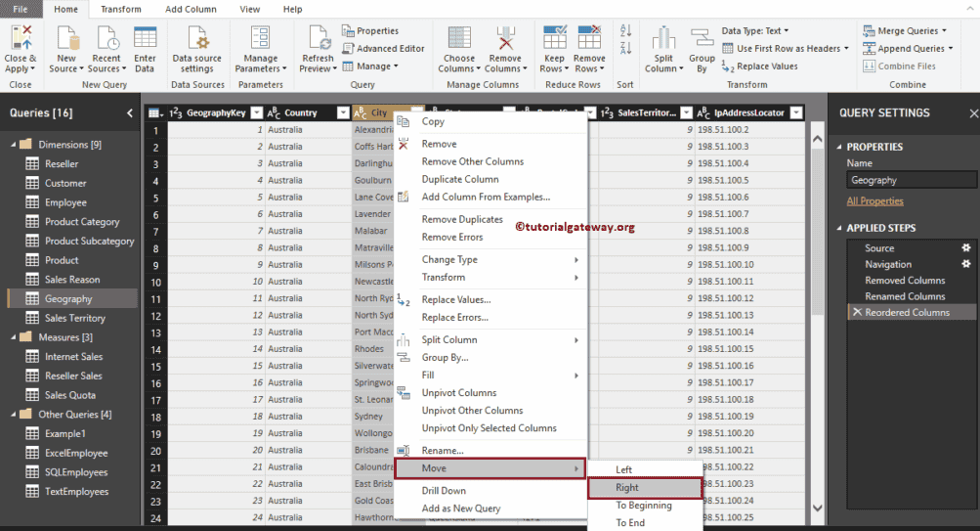Open Change Type submenu
The image size is (980, 531).
click(x=490, y=259)
